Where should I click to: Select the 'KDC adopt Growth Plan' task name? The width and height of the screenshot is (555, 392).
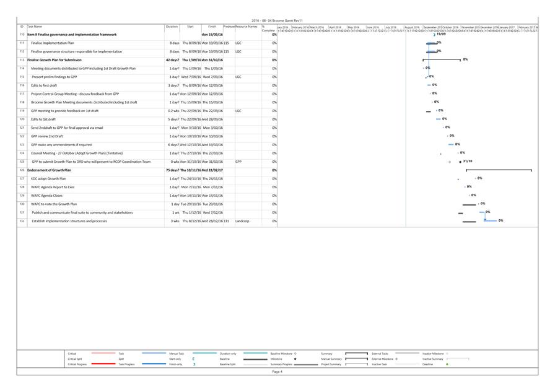coord(48,178)
